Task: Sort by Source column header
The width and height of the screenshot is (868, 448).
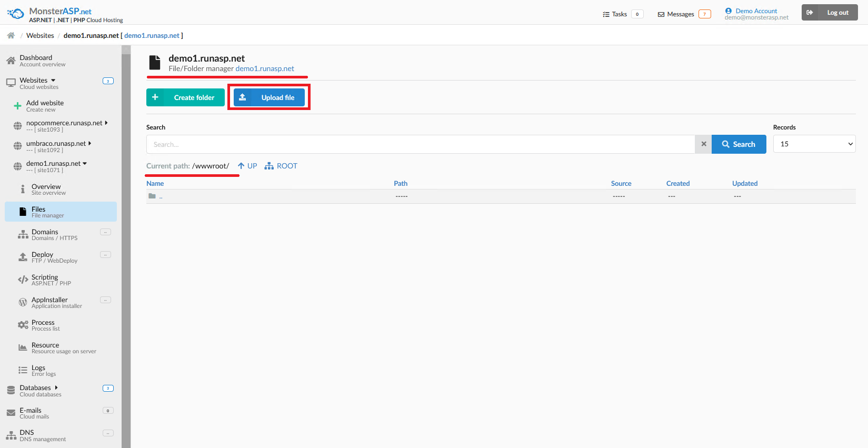Action: (621, 183)
